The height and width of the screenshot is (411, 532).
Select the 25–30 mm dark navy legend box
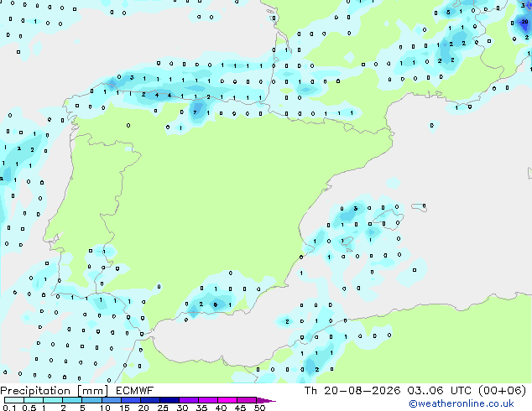170,400
